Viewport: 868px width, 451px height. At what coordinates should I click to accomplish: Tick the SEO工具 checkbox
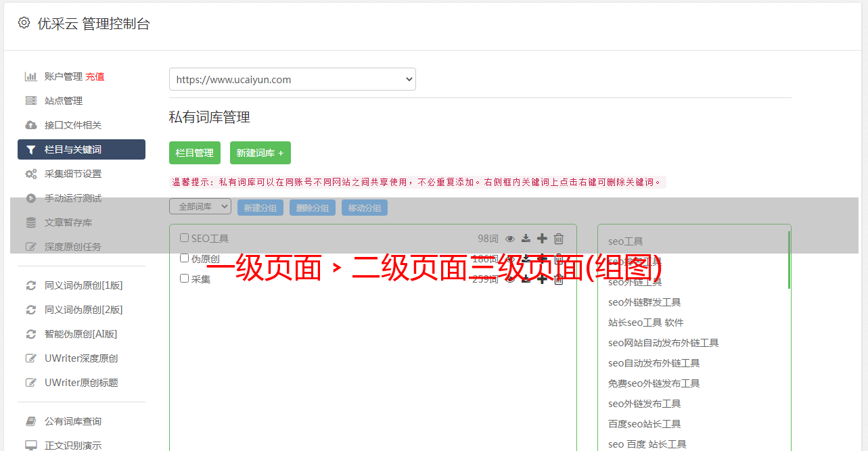pyautogui.click(x=185, y=238)
